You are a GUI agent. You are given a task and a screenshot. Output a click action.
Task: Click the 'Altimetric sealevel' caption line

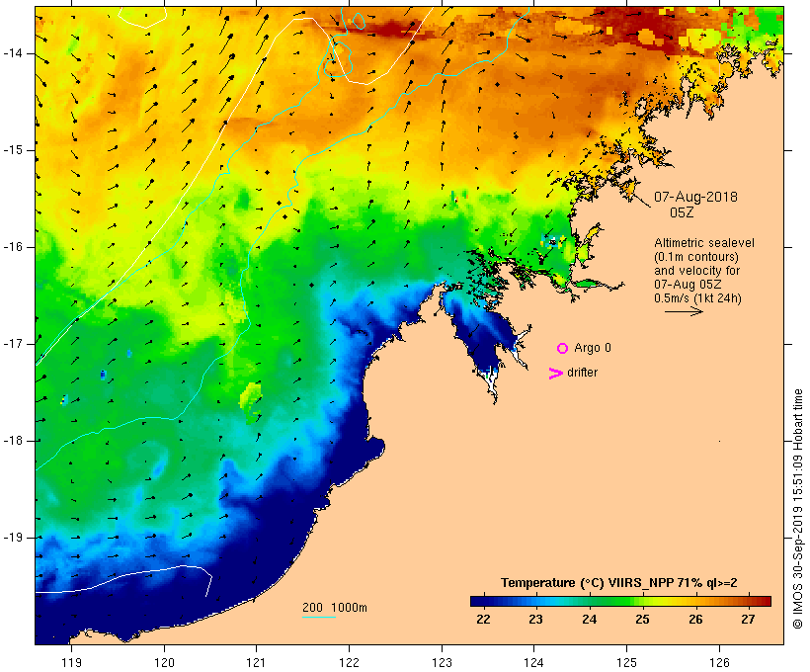tap(704, 243)
